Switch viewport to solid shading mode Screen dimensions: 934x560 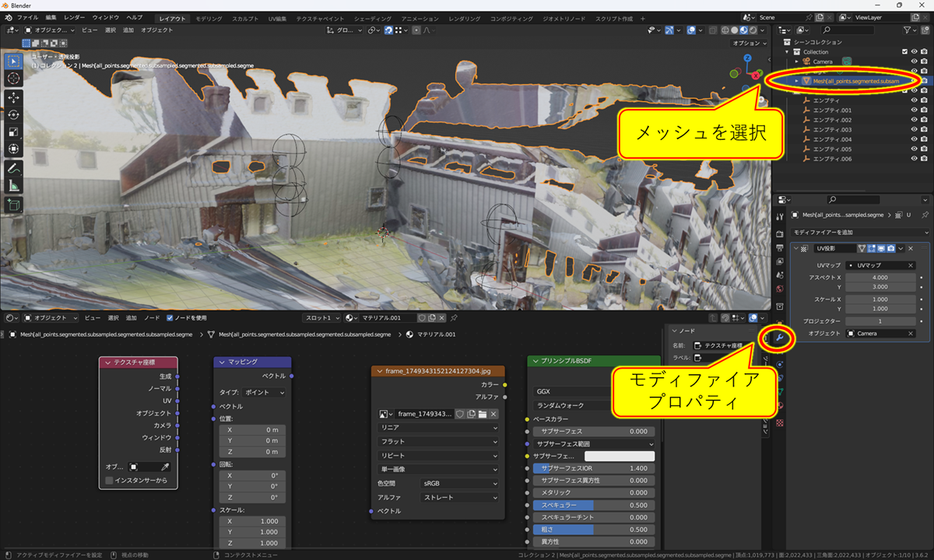tap(734, 30)
